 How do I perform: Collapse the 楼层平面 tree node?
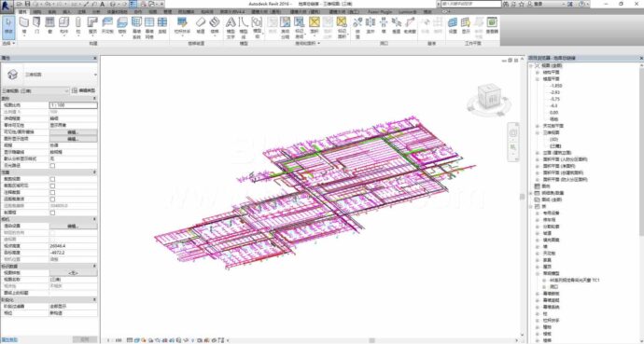[538, 78]
